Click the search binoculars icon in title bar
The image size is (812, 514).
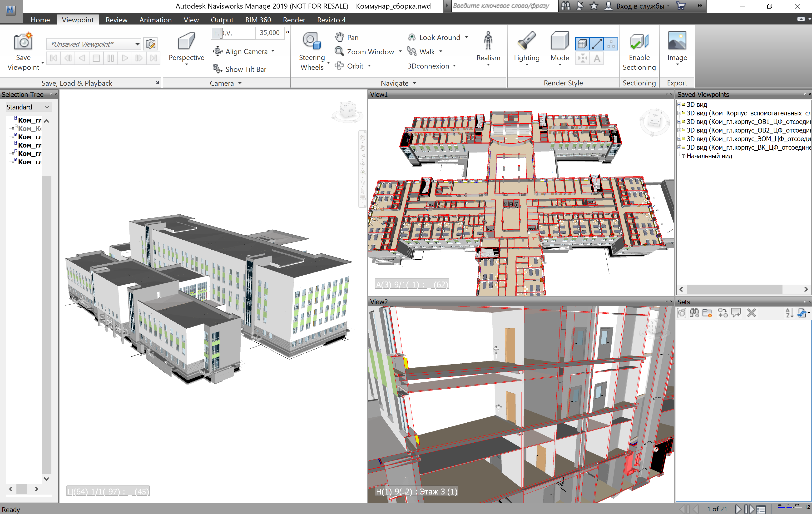pyautogui.click(x=565, y=6)
